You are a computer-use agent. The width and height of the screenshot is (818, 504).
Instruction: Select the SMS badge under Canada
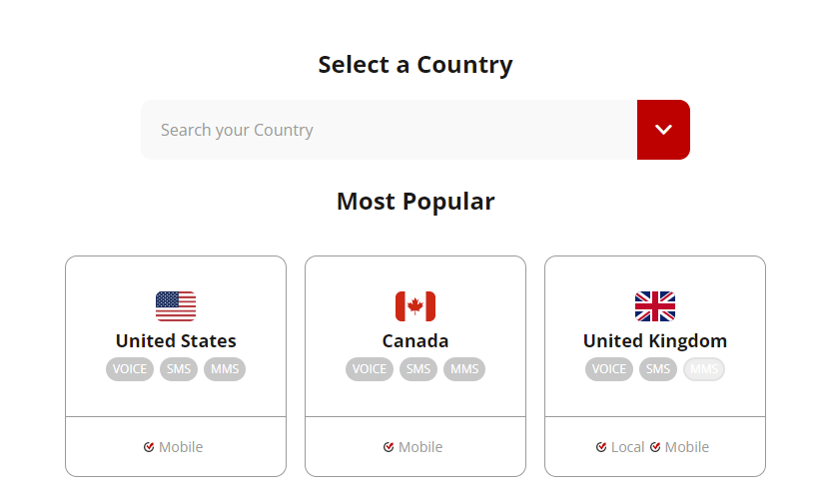[x=418, y=369]
